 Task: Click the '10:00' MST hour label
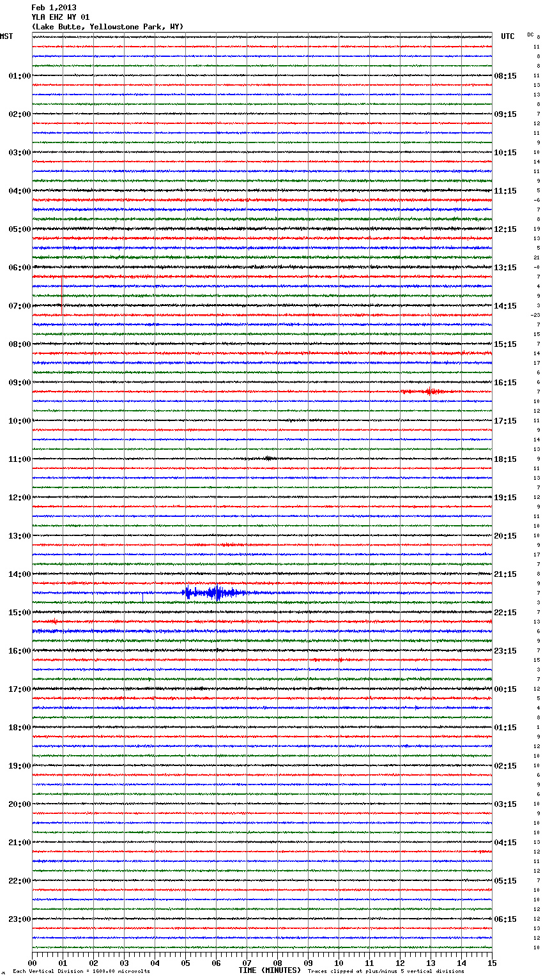20,421
